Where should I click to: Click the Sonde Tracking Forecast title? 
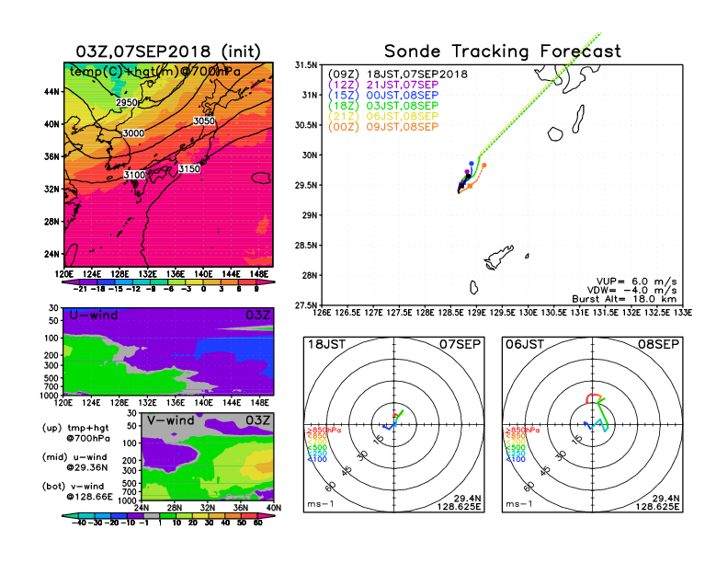point(502,52)
